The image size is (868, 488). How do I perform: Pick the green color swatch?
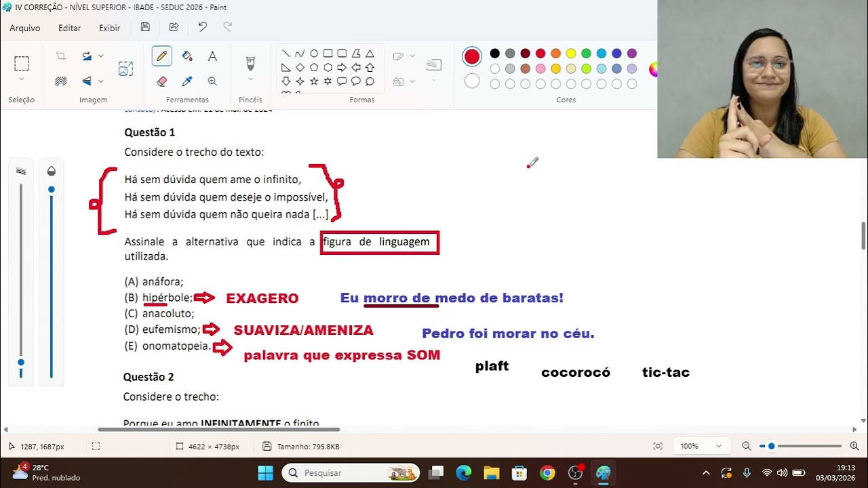coord(586,54)
